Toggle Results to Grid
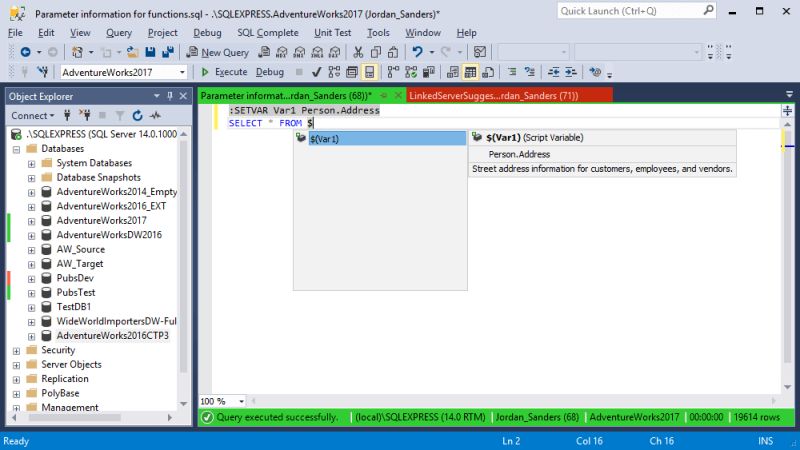The height and width of the screenshot is (450, 800). click(x=470, y=72)
